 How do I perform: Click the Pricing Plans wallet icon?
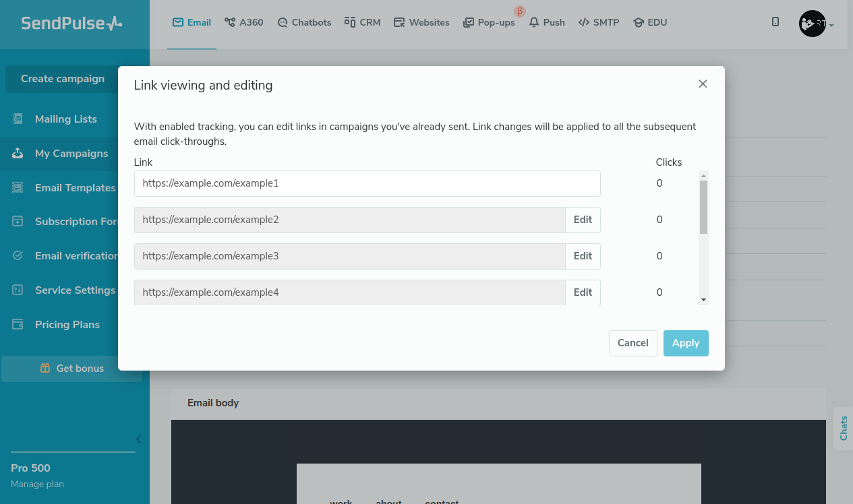[x=18, y=325]
